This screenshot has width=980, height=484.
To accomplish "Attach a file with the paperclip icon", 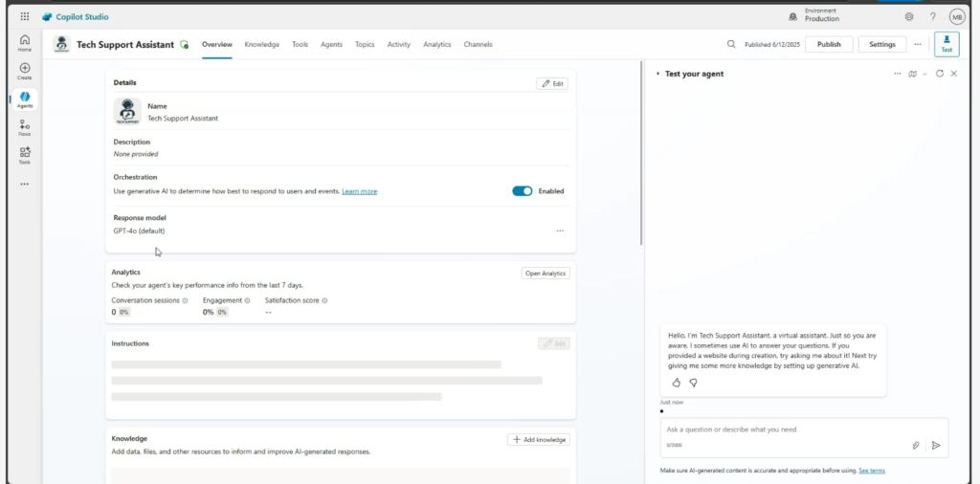I will (916, 446).
